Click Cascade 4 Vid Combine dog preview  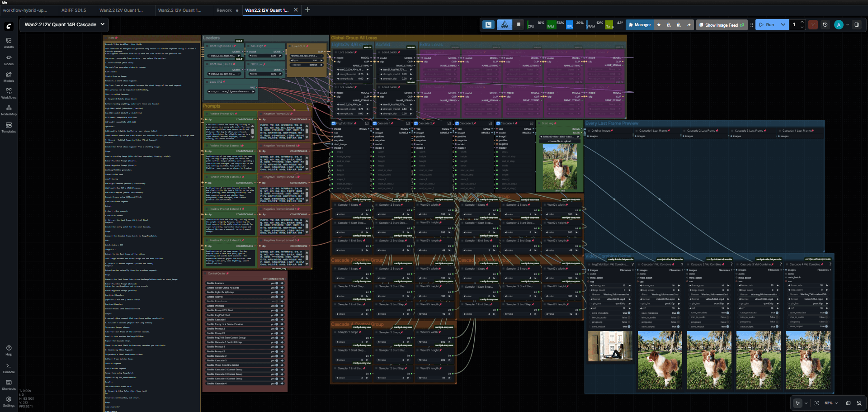point(808,360)
